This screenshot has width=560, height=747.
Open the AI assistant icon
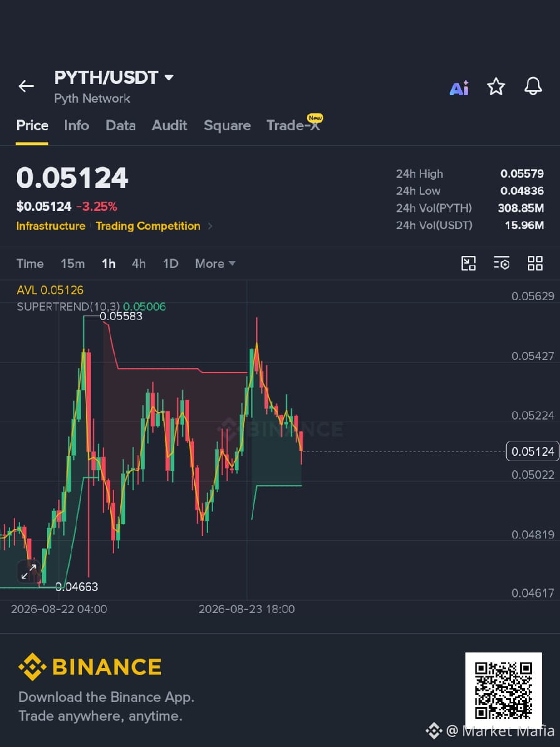(x=459, y=88)
